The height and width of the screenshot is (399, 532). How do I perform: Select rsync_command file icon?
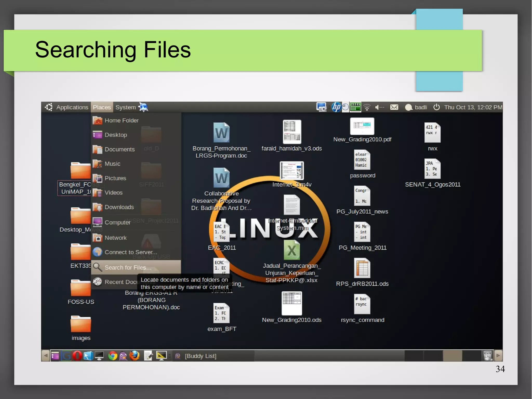tap(362, 304)
